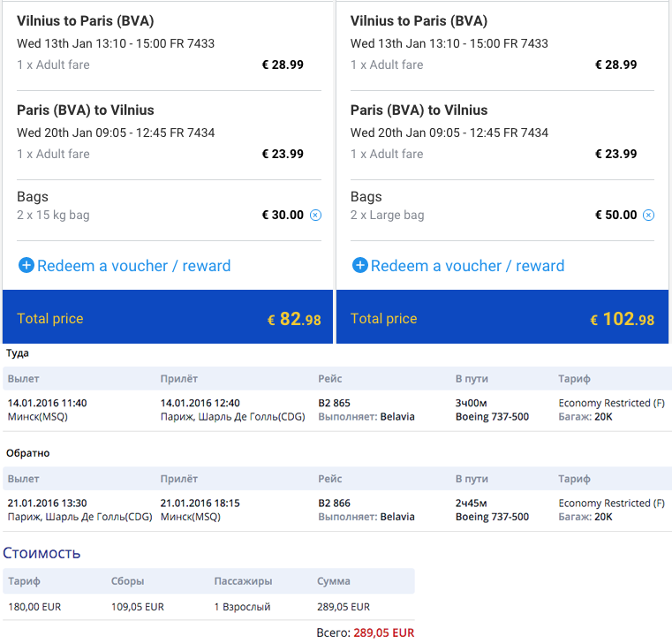Click the red total 289,05 EUR

point(384,633)
